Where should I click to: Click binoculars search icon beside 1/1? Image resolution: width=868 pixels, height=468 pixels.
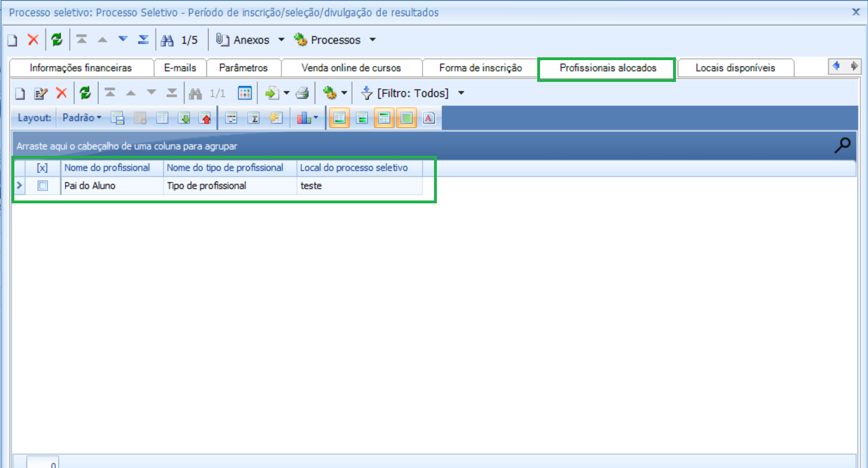pos(196,93)
